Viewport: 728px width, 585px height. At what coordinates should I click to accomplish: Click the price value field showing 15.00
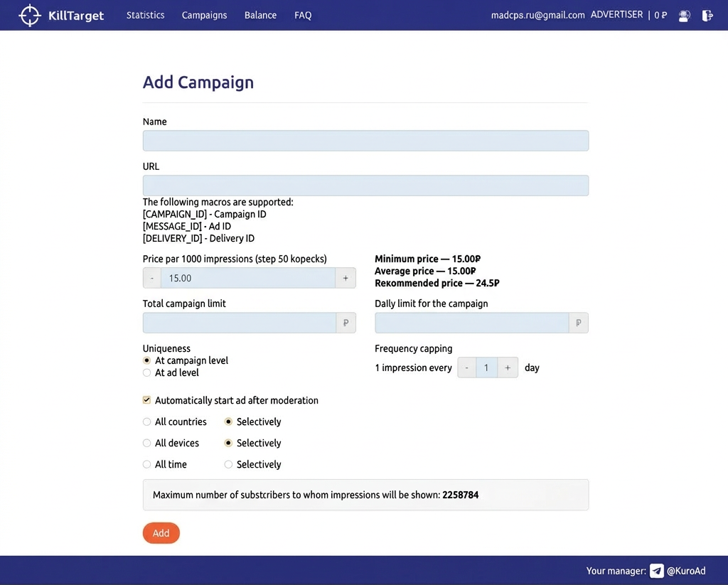click(x=248, y=278)
